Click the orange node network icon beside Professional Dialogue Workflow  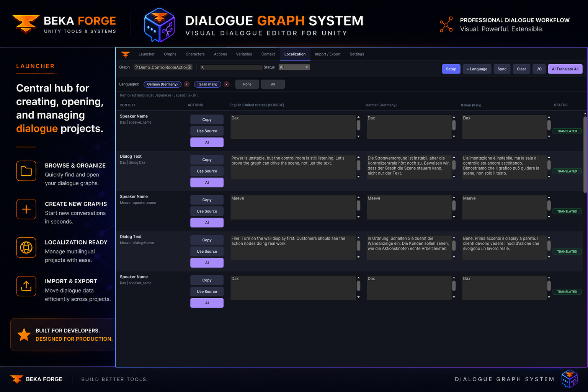[x=446, y=24]
